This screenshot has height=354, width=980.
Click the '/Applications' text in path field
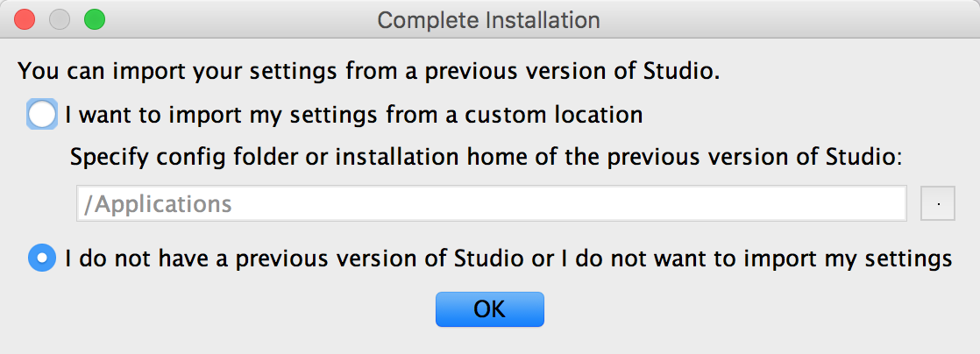click(158, 204)
